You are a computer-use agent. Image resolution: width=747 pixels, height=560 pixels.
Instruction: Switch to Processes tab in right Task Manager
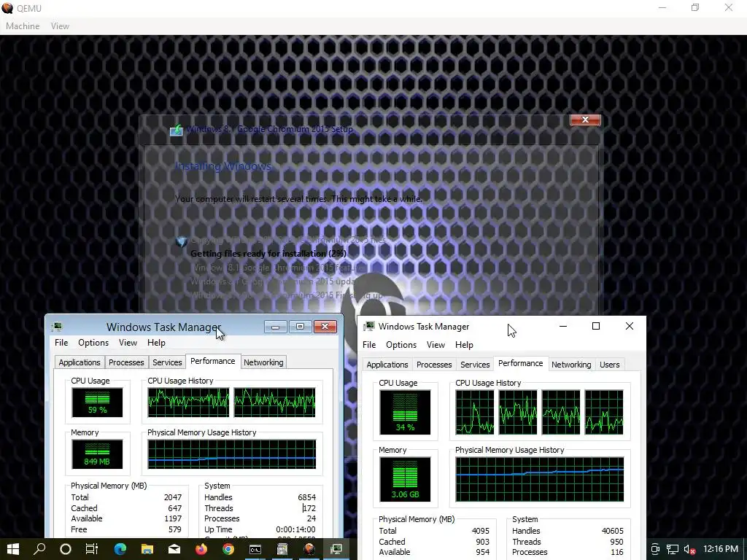[434, 365]
